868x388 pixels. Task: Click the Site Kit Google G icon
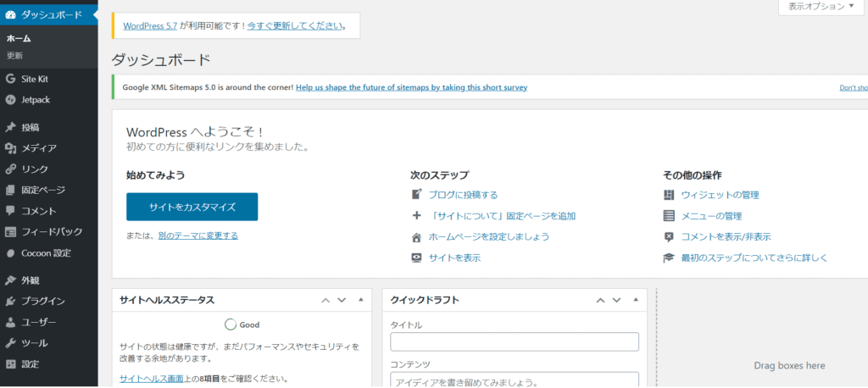10,79
